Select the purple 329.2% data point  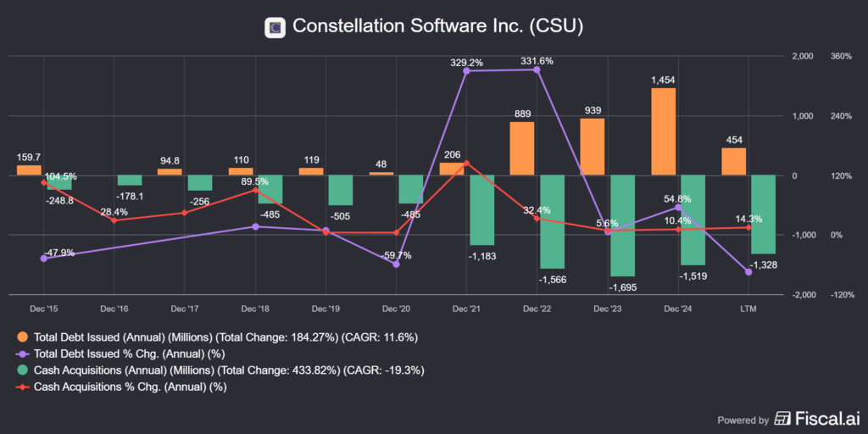tap(467, 71)
